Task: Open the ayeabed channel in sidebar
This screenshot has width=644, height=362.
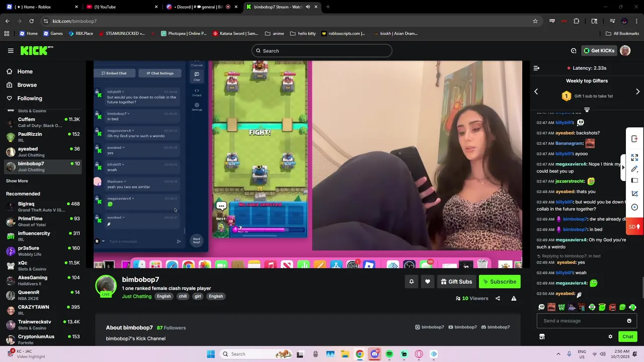Action: pos(43,152)
